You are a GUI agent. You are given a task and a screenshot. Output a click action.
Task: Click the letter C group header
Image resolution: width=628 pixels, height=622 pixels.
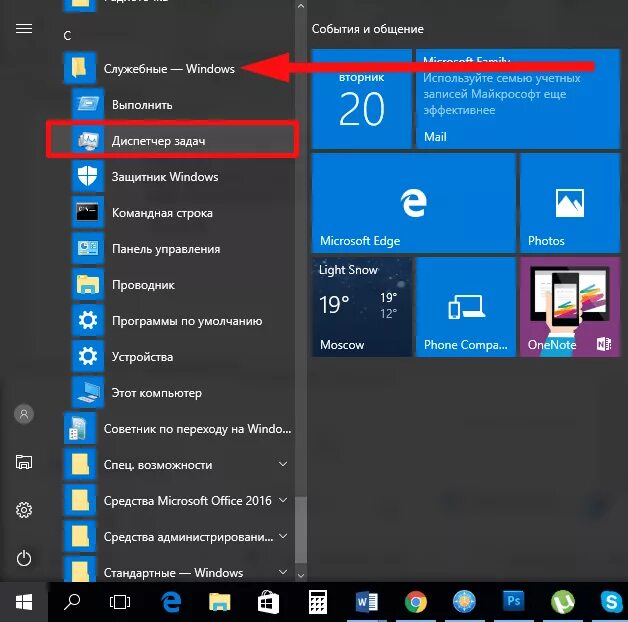67,36
